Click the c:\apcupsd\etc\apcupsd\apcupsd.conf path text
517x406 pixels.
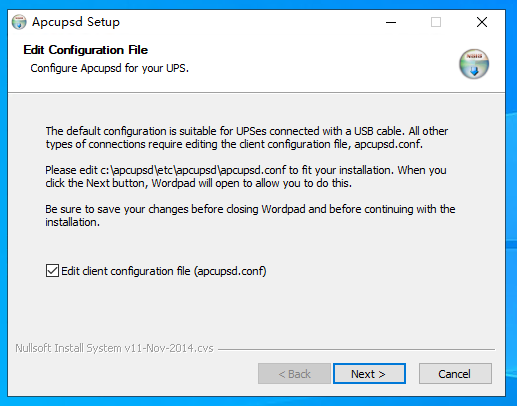pos(193,170)
